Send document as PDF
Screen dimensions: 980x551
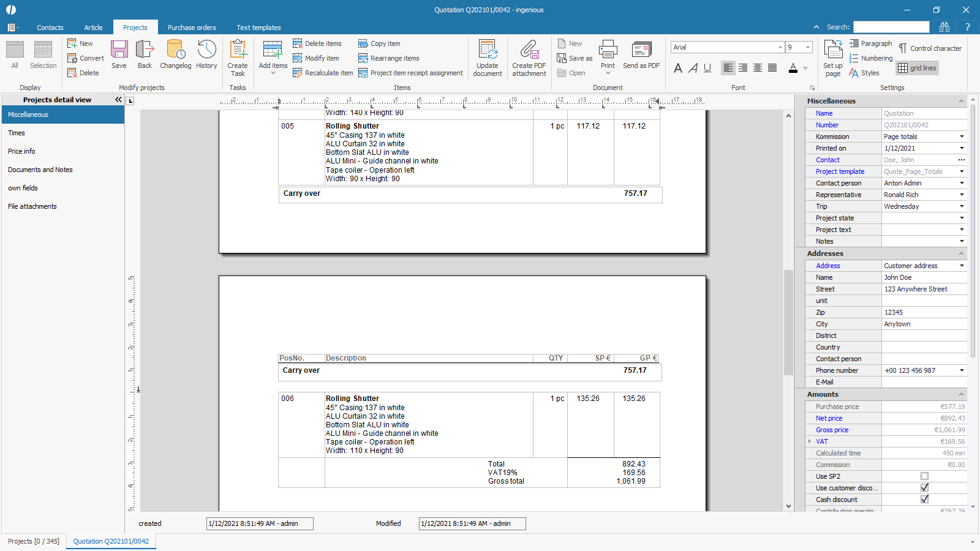pos(641,54)
